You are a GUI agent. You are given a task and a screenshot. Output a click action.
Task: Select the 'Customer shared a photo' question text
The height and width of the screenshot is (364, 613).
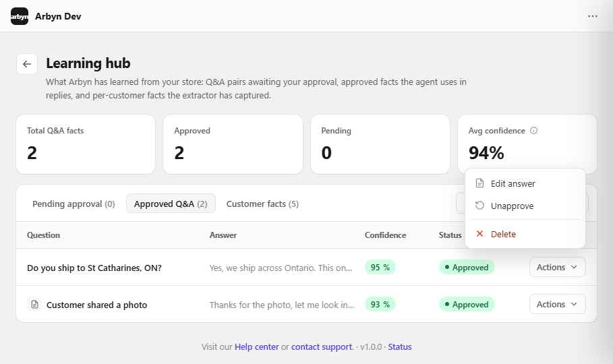[x=96, y=305]
